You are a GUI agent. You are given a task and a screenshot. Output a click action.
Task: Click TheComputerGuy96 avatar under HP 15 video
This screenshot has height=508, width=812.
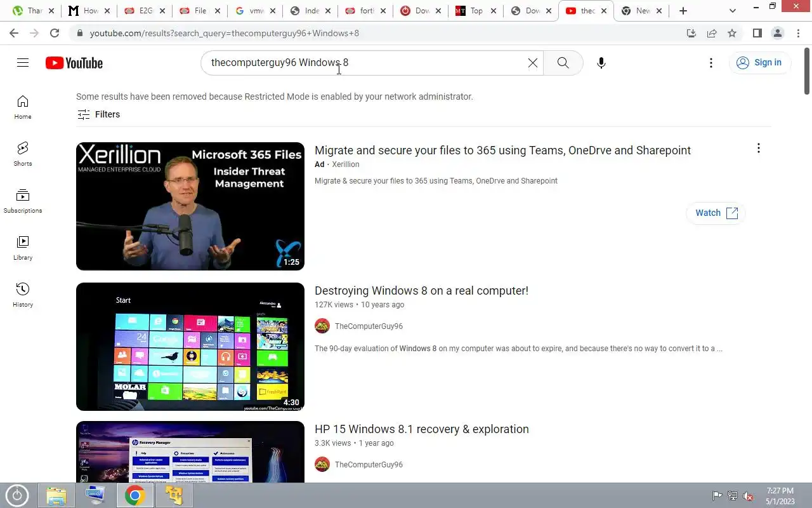coord(322,465)
